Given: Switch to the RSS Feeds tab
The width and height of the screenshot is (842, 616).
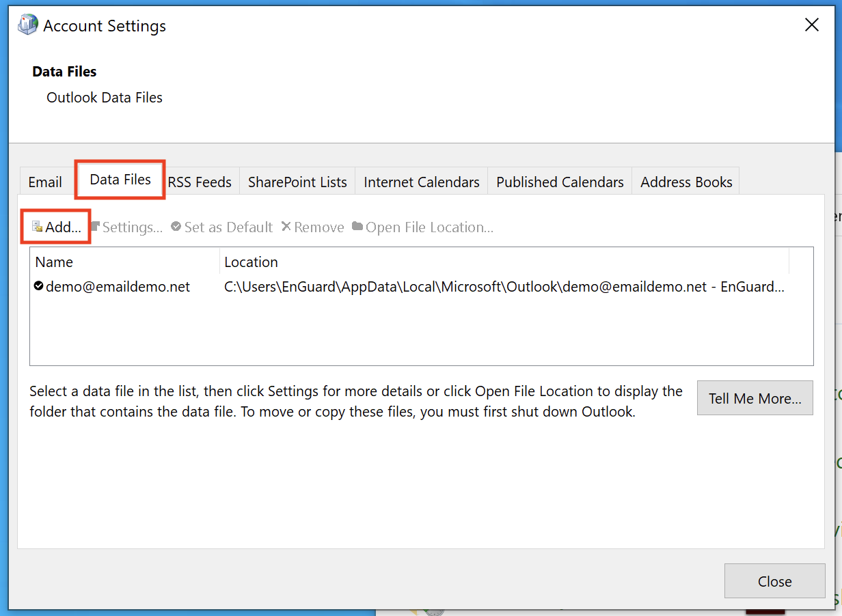Looking at the screenshot, I should tap(200, 182).
